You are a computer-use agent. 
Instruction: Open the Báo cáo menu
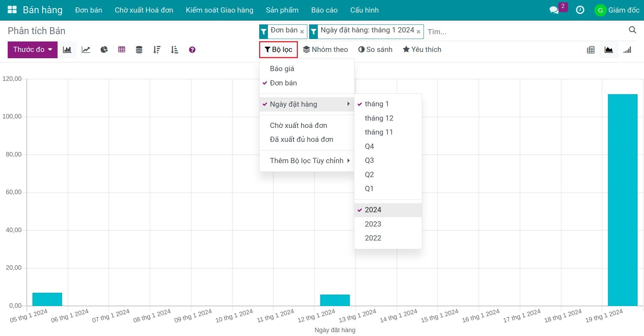(324, 10)
